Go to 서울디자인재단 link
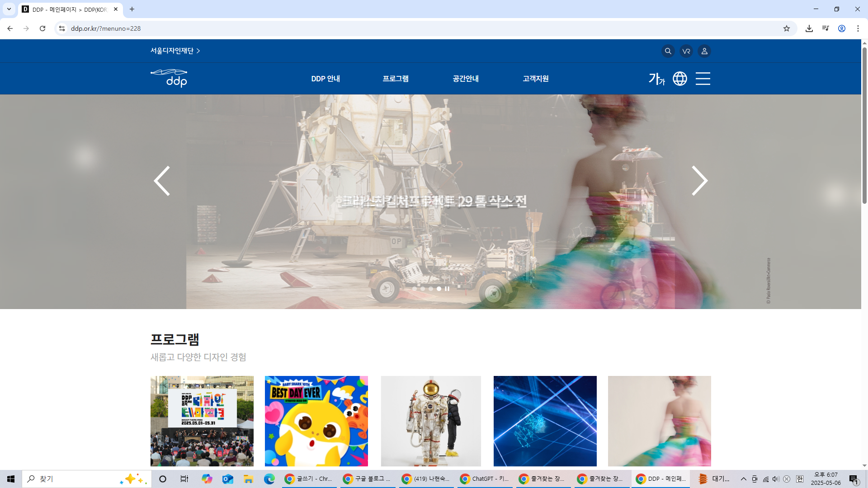The height and width of the screenshot is (488, 868). pos(175,51)
